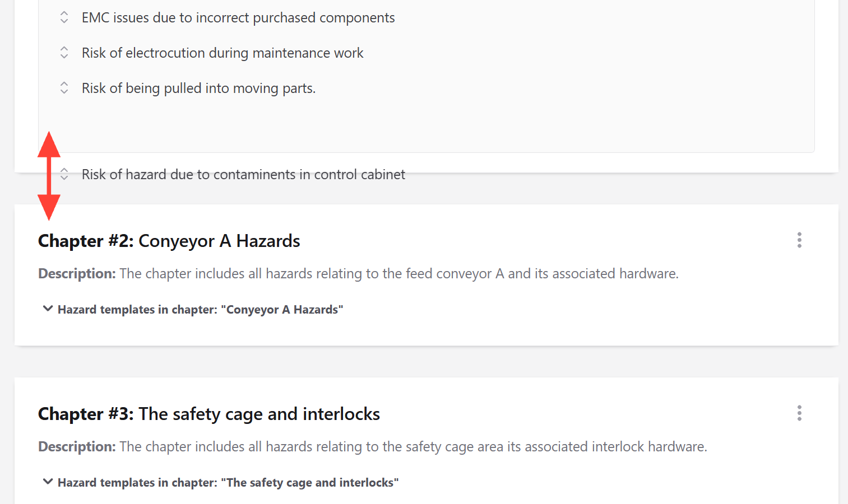Click reorder handle beside moving parts hazard
848x504 pixels.
coord(64,88)
